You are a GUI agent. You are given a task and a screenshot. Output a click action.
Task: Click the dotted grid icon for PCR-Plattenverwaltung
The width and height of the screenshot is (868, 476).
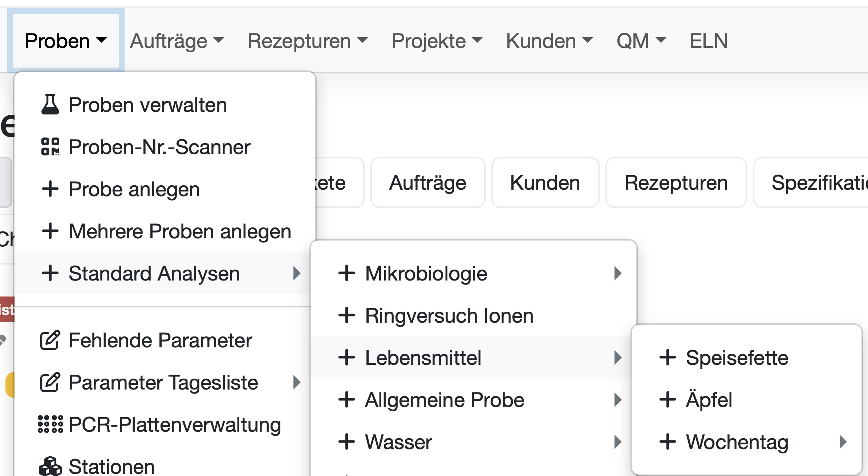(50, 424)
